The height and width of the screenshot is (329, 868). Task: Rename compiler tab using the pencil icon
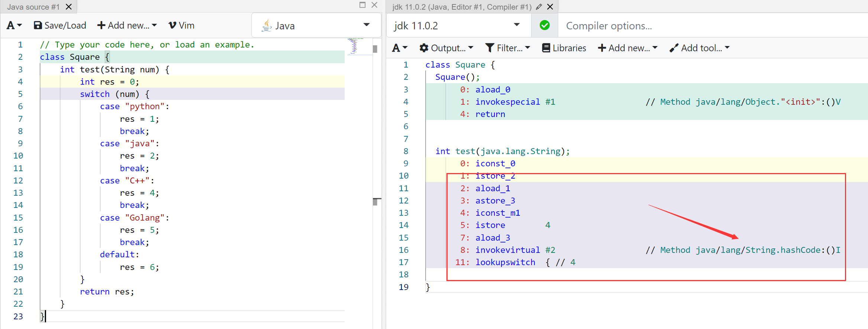[x=539, y=7]
